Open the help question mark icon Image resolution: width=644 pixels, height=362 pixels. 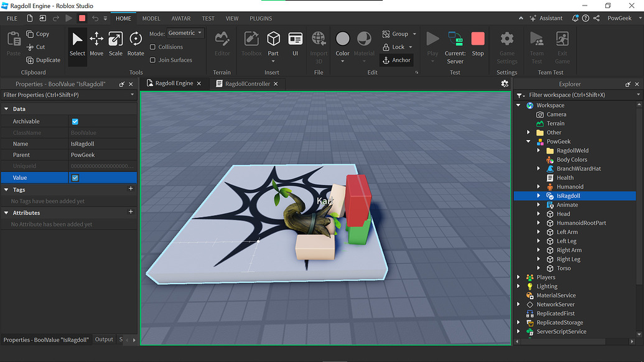pos(586,18)
